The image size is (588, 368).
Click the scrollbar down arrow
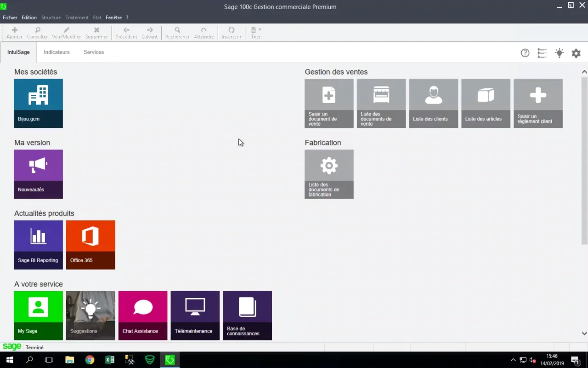[x=584, y=333]
